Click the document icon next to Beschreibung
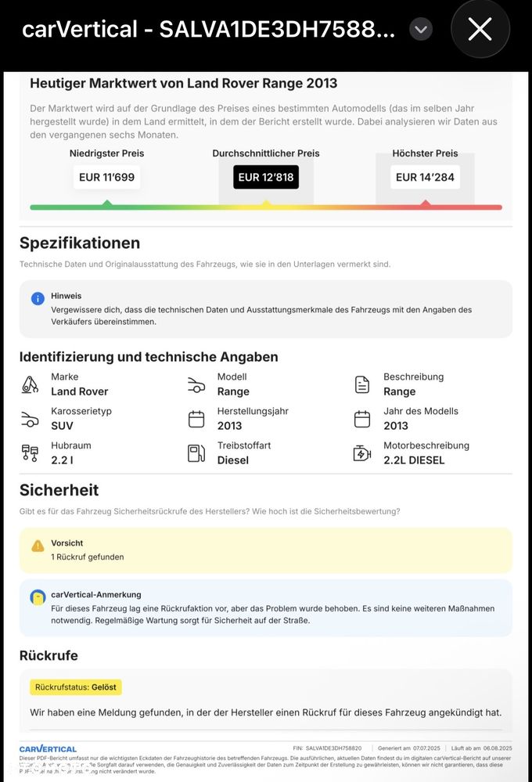This screenshot has width=532, height=782. (x=362, y=384)
